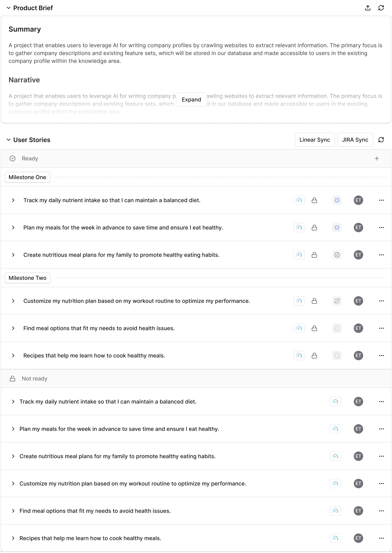Viewport: 392px width, 553px height.
Task: Click the estimate gauge icon on first Ready story
Action: [299, 200]
